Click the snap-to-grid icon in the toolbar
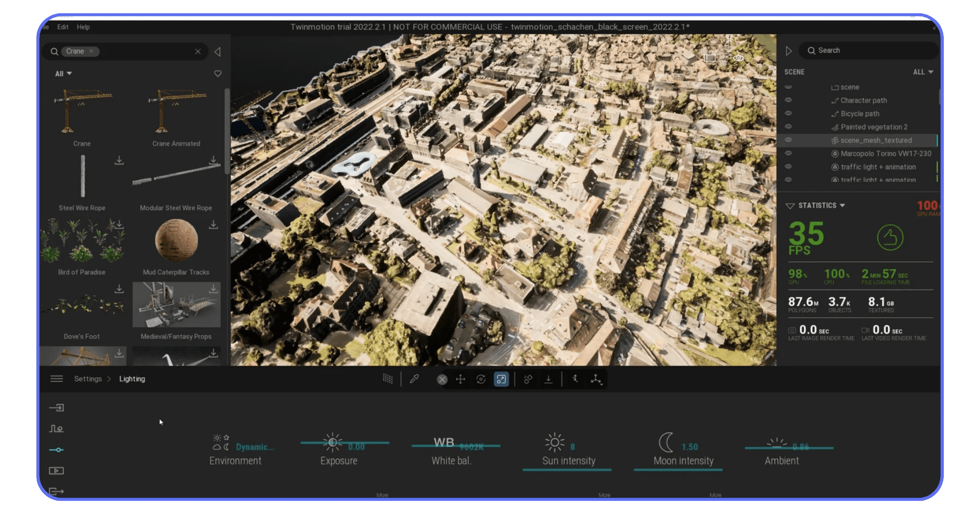 pyautogui.click(x=387, y=379)
